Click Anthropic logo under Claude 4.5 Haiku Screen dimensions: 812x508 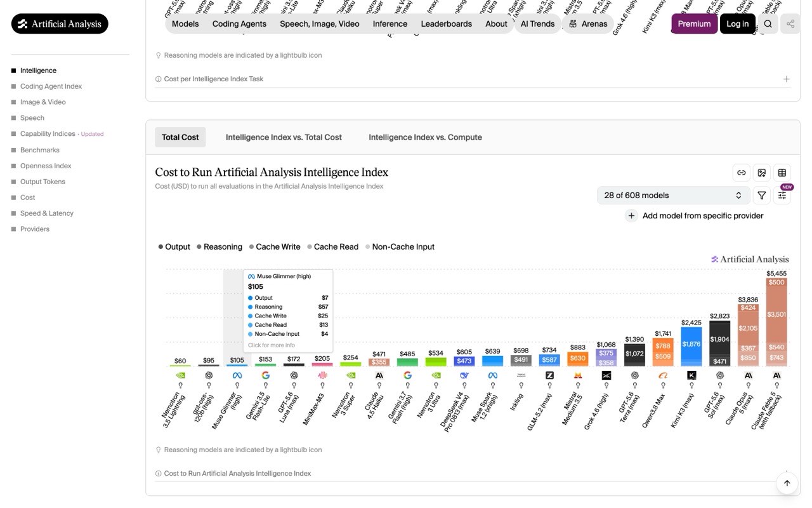[379, 375]
